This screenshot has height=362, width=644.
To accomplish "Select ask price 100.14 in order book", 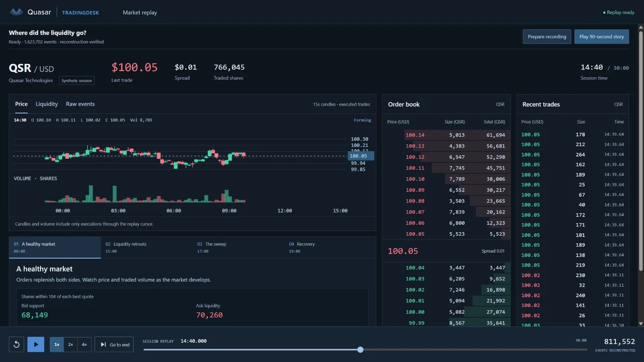I will (415, 135).
